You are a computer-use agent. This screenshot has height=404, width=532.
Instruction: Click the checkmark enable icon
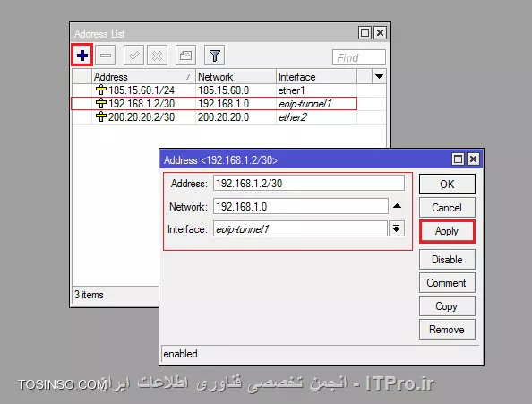134,56
